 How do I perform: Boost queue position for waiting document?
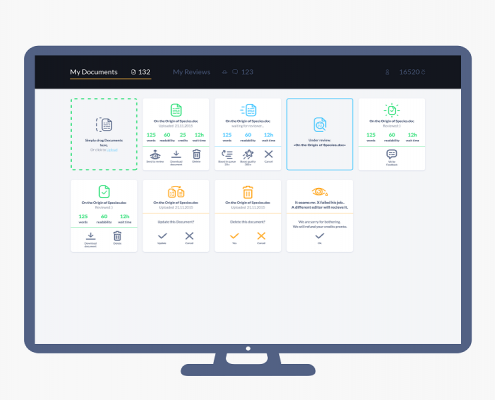coord(227,157)
